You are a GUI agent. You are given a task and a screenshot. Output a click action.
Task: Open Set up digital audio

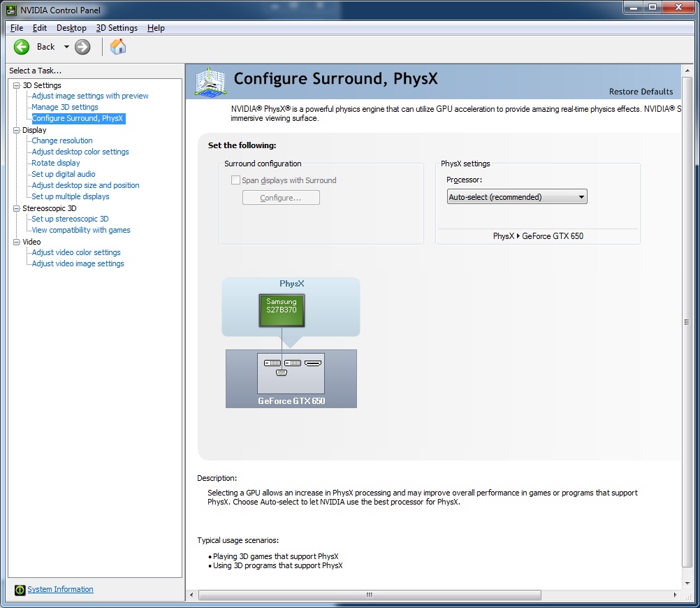click(64, 174)
